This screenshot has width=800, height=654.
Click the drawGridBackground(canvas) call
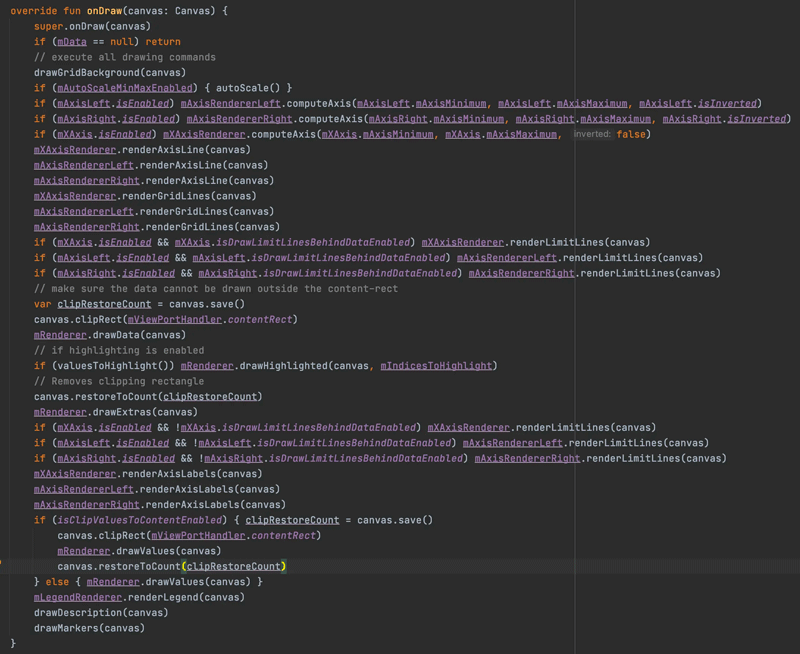[110, 72]
